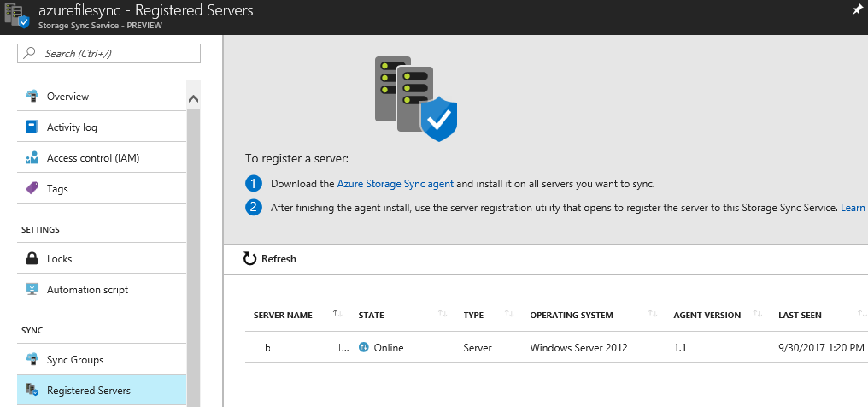This screenshot has width=868, height=407.
Task: Click the purple Tags icon
Action: click(x=32, y=188)
